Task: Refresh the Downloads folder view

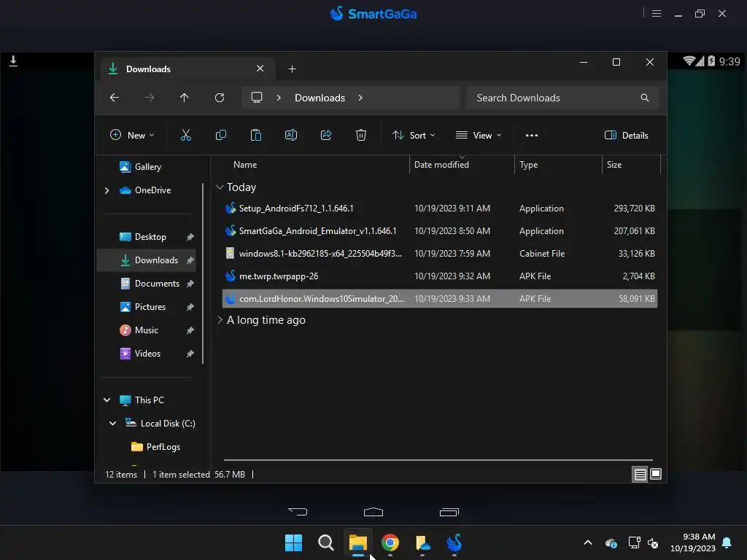Action: [x=220, y=98]
